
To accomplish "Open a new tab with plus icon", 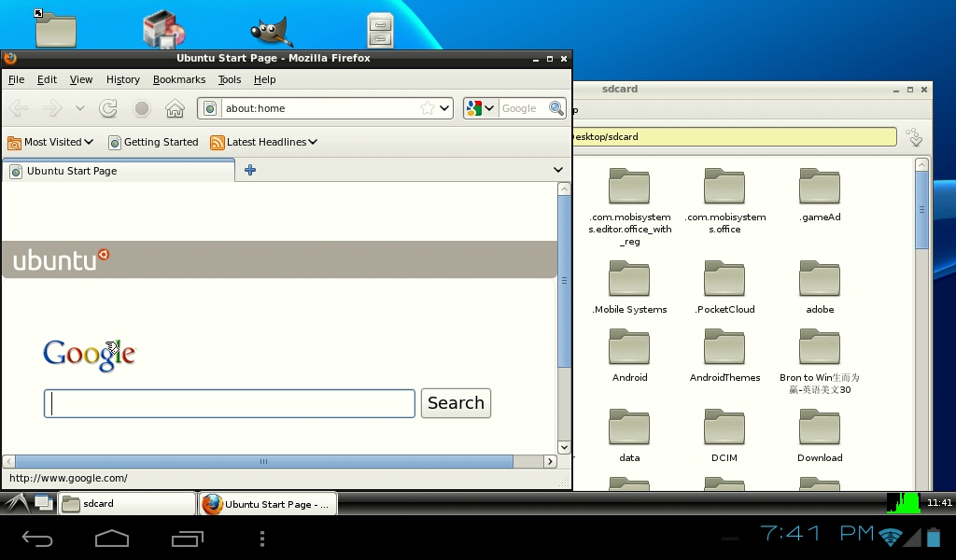I will tap(250, 170).
